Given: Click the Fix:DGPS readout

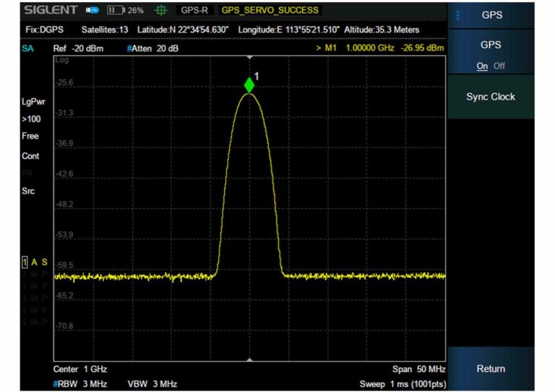Looking at the screenshot, I should pyautogui.click(x=44, y=30).
